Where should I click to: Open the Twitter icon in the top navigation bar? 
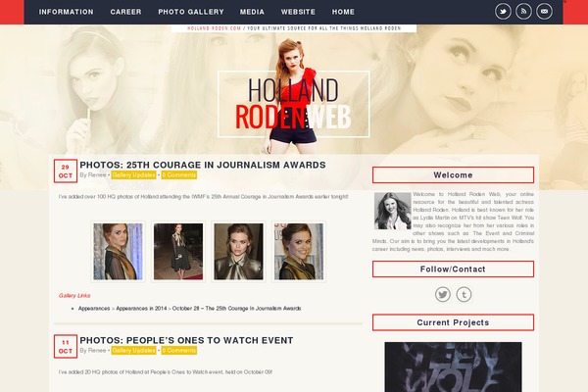click(x=503, y=12)
